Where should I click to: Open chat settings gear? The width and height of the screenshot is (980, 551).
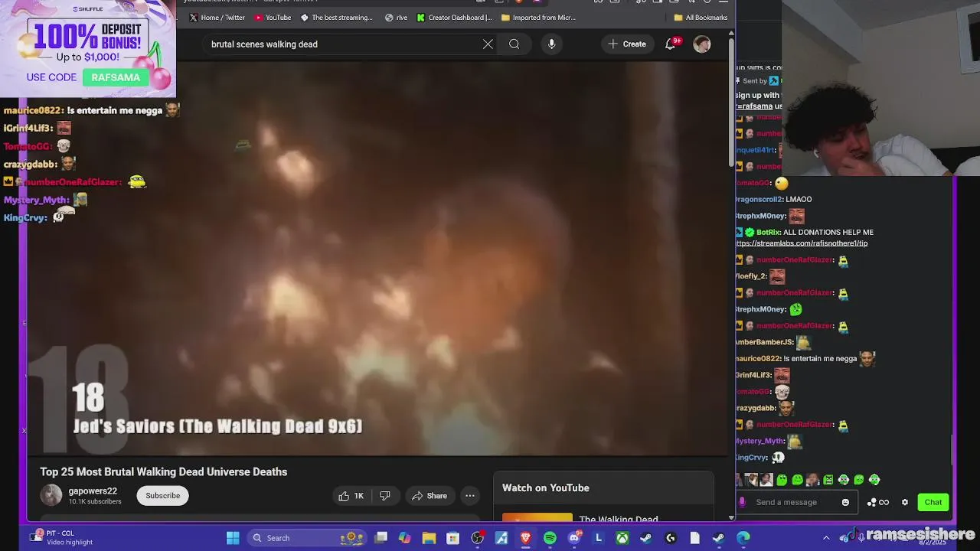[x=905, y=503]
